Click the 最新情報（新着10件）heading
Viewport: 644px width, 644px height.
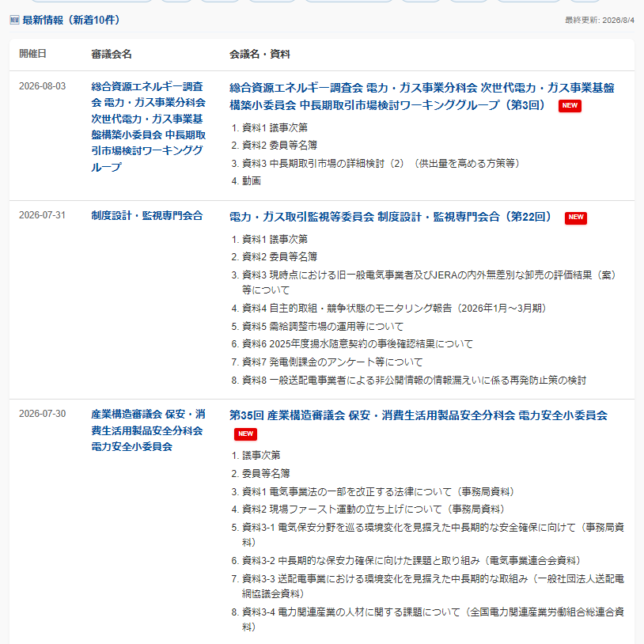click(x=71, y=20)
